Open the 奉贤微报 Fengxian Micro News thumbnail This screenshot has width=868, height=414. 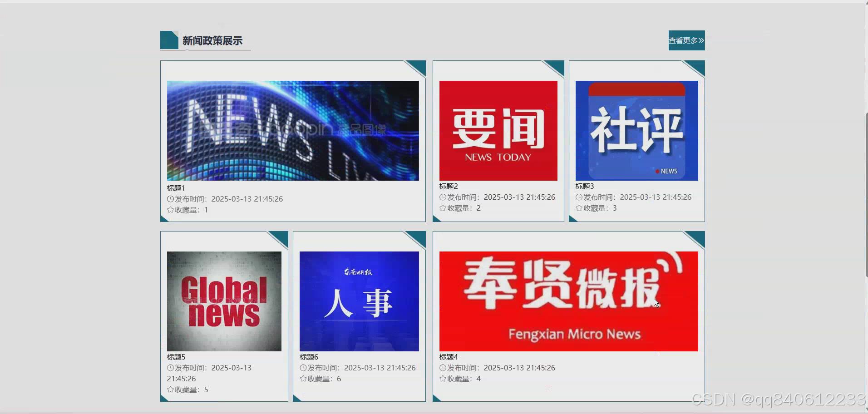(568, 301)
